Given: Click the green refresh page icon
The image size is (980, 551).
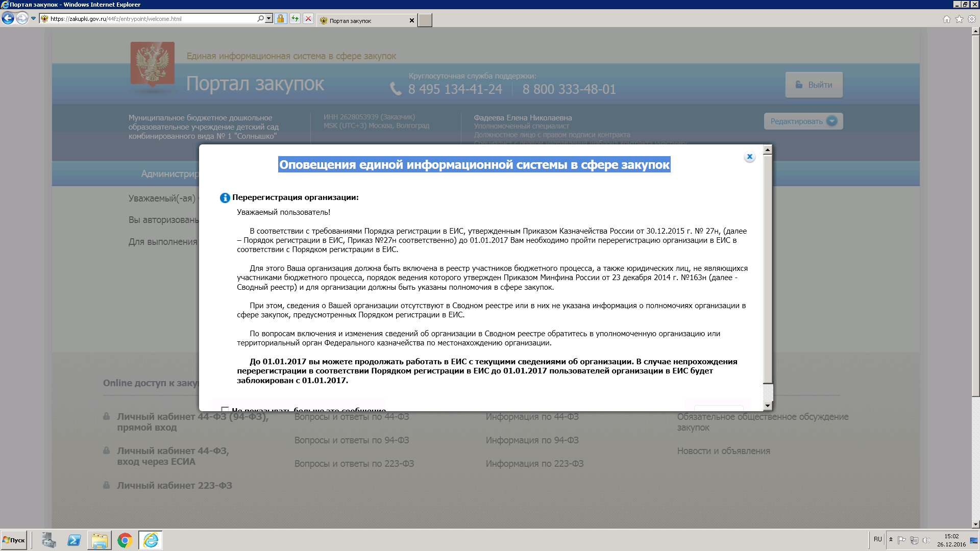Looking at the screenshot, I should [295, 19].
